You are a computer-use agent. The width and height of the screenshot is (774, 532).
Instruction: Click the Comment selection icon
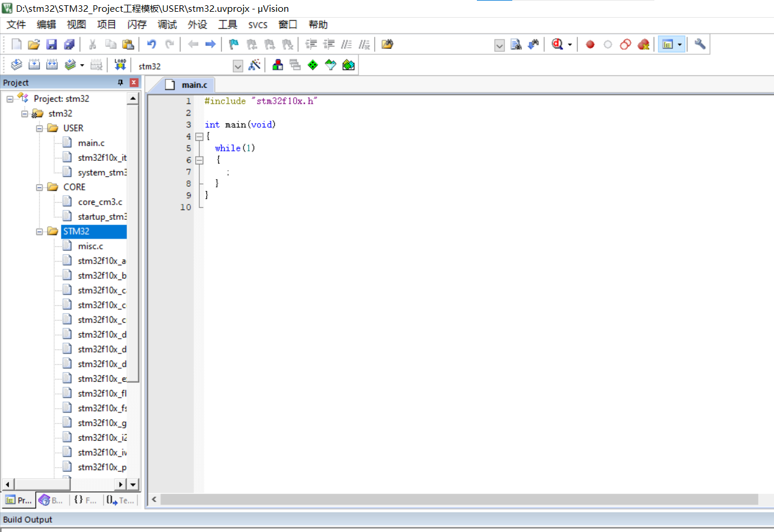point(347,44)
